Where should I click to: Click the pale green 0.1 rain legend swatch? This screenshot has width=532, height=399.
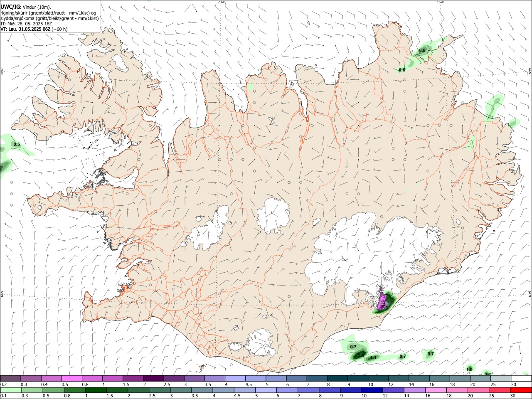pyautogui.click(x=11, y=390)
